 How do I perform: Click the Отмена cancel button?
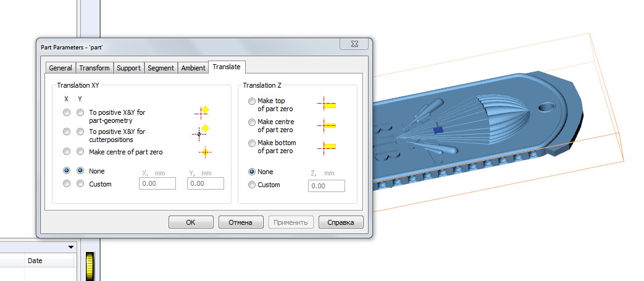tap(240, 222)
